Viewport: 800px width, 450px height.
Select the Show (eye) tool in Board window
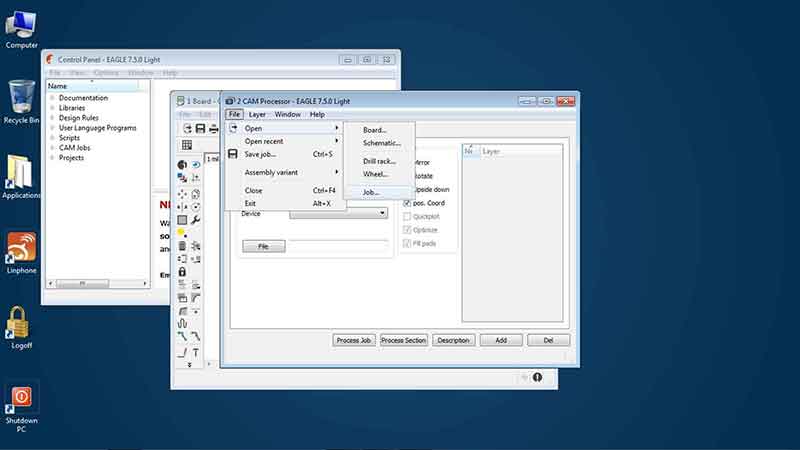click(x=196, y=165)
